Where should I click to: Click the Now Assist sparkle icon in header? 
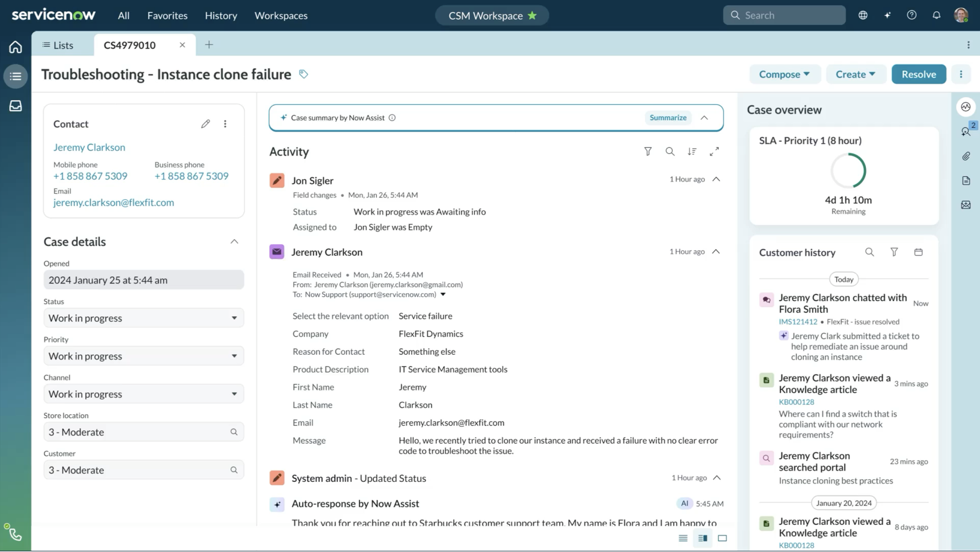click(x=887, y=15)
